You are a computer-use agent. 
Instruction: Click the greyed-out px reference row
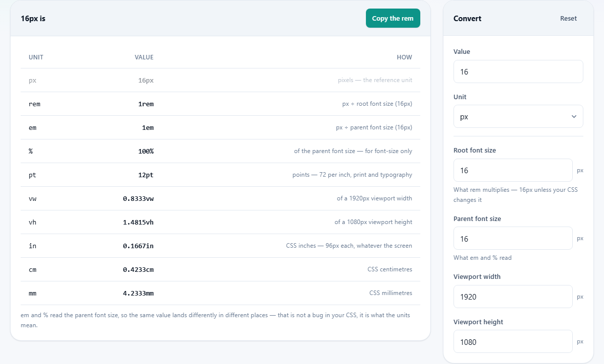(220, 80)
